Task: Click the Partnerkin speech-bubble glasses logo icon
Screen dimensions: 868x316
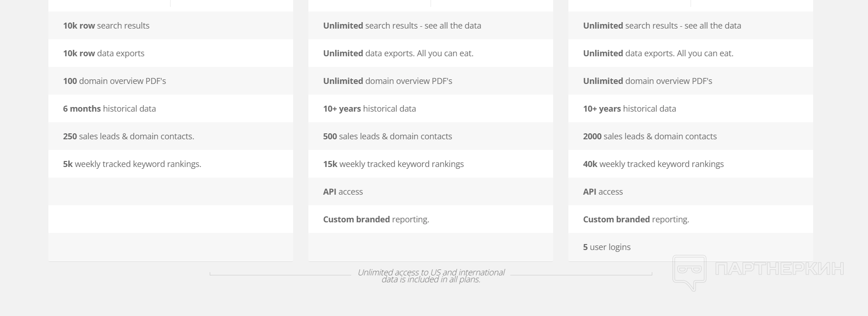Action: 689,272
